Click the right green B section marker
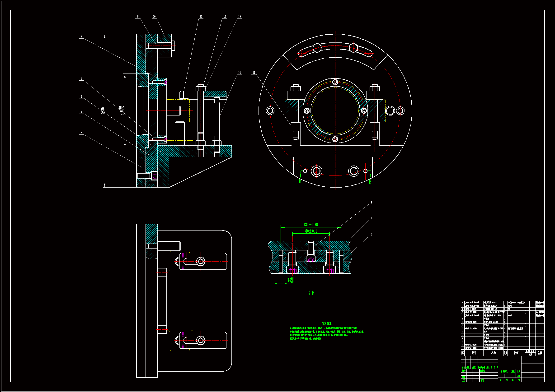Screen dimensions: 555x392 click(x=370, y=182)
